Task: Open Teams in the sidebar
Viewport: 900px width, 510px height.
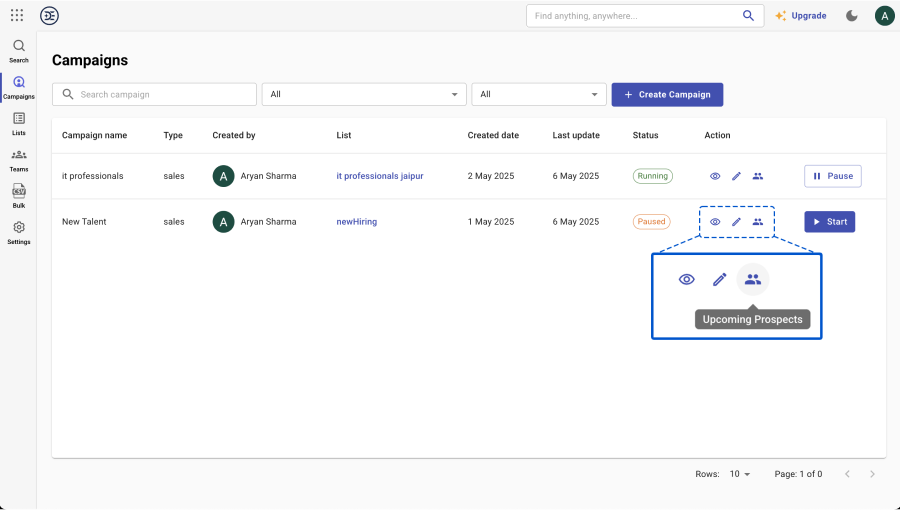Action: 19,161
